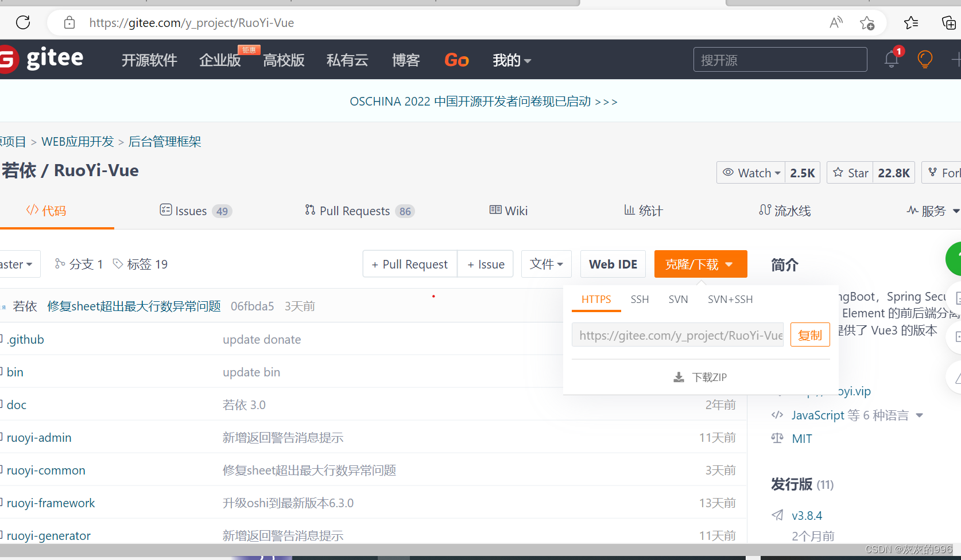Open the Go link in the navigation bar
The width and height of the screenshot is (961, 560).
[456, 60]
